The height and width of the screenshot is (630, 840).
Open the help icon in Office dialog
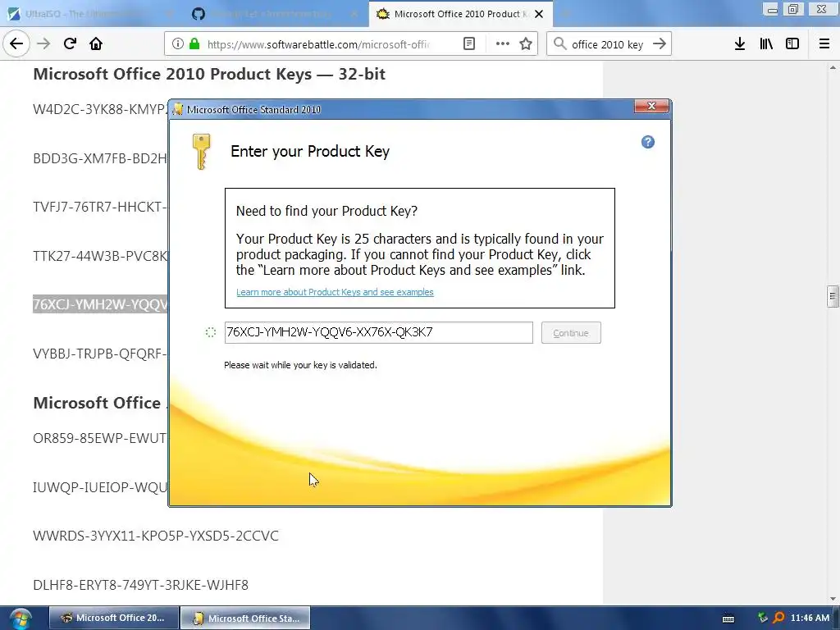click(x=648, y=142)
